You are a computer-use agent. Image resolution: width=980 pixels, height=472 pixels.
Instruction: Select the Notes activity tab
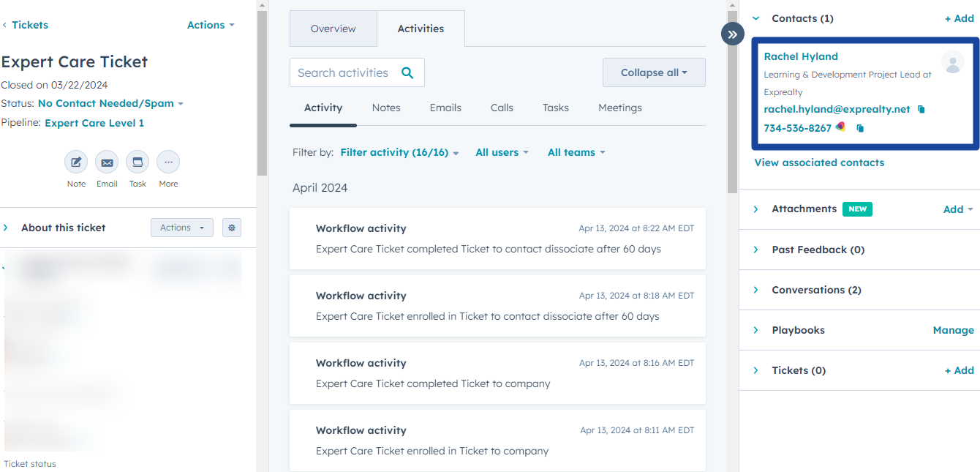pos(386,108)
